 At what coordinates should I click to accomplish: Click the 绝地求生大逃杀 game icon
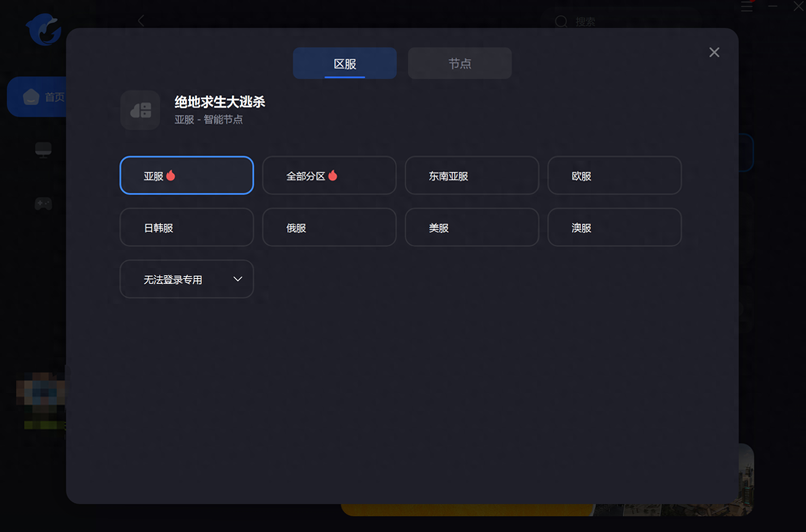140,110
